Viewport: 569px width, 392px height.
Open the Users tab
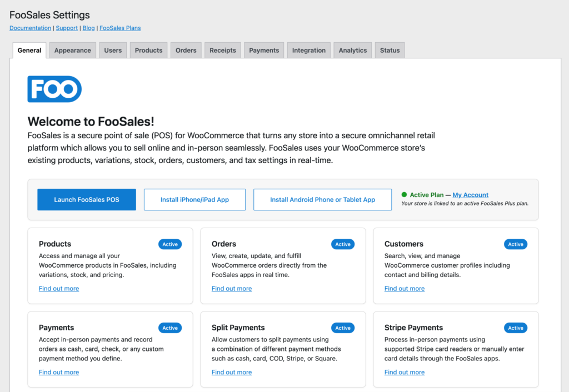click(x=113, y=50)
